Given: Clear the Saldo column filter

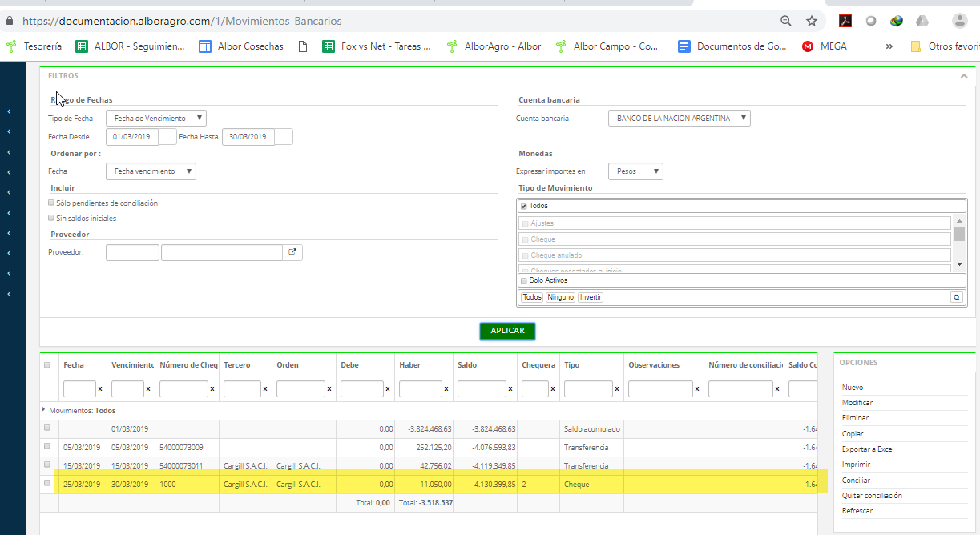Looking at the screenshot, I should [x=510, y=389].
